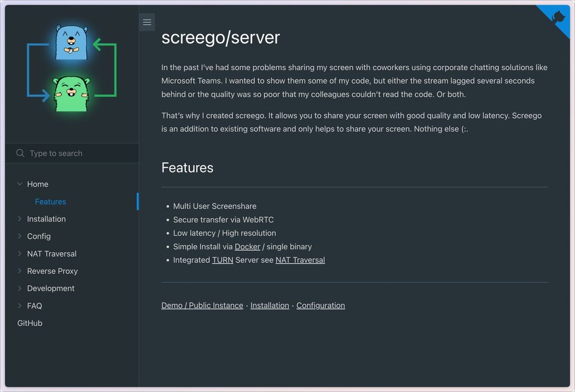The height and width of the screenshot is (392, 575).
Task: Open the Home sidebar page
Action: 38,184
